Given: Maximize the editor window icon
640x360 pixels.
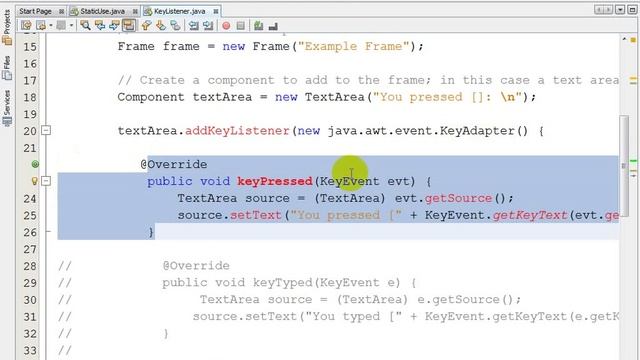Looking at the screenshot, I should click(x=632, y=10).
